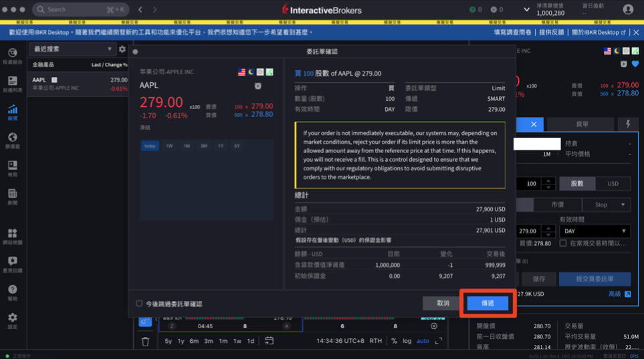The width and height of the screenshot is (644, 359).
Task: Expand the dropdown chevron next to 淨清算價值
Action: pyautogui.click(x=526, y=9)
